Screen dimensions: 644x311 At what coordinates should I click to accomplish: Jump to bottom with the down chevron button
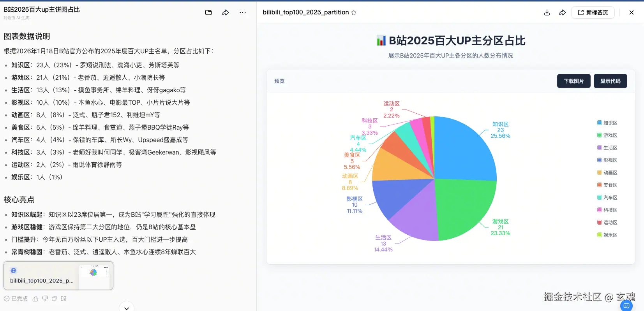pyautogui.click(x=127, y=308)
